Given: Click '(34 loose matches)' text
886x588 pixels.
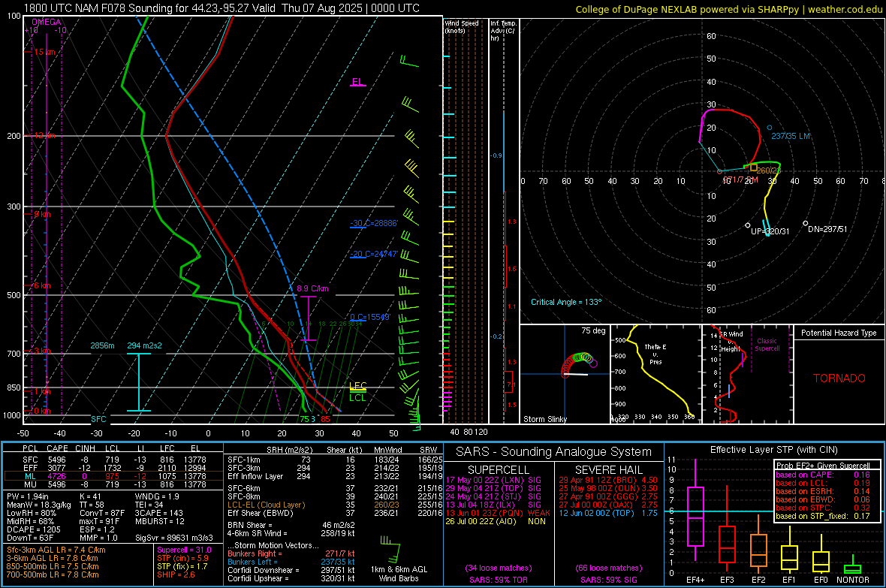Looking at the screenshot, I should coord(499,568).
